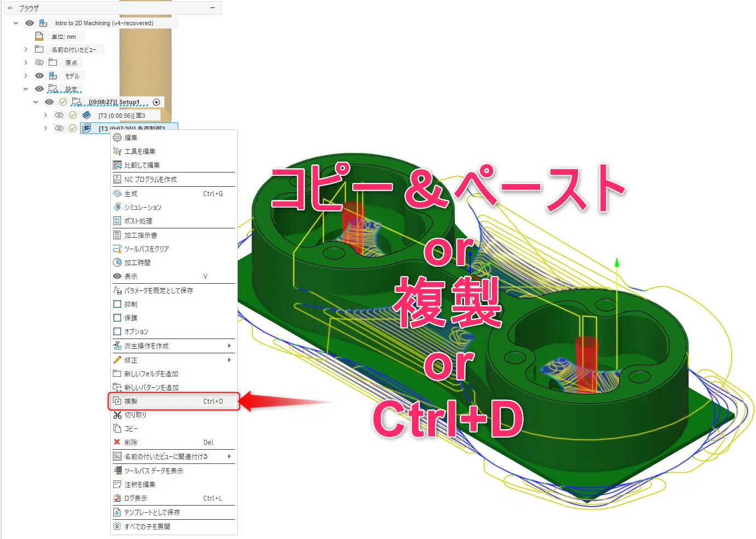Open the 修正 submenu
The image size is (756, 539).
(174, 360)
